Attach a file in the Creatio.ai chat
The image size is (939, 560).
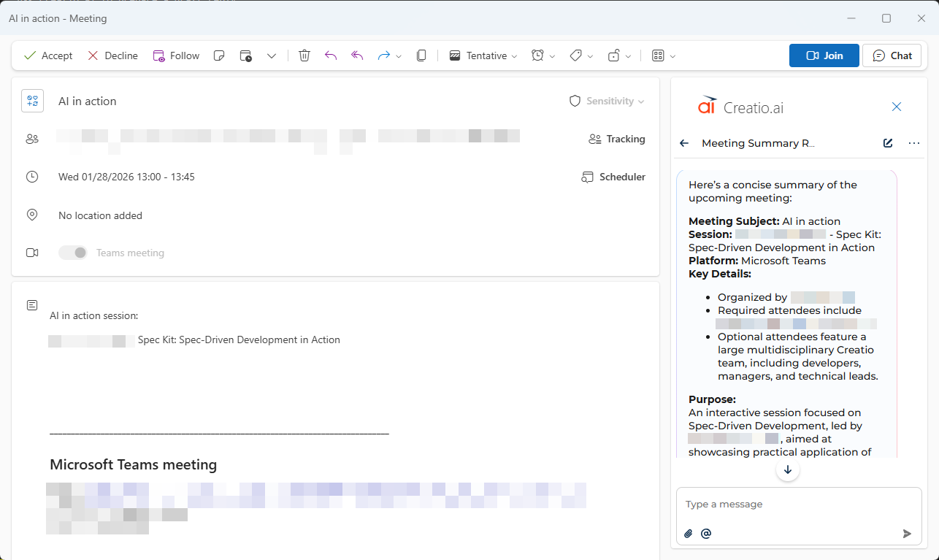click(x=688, y=534)
